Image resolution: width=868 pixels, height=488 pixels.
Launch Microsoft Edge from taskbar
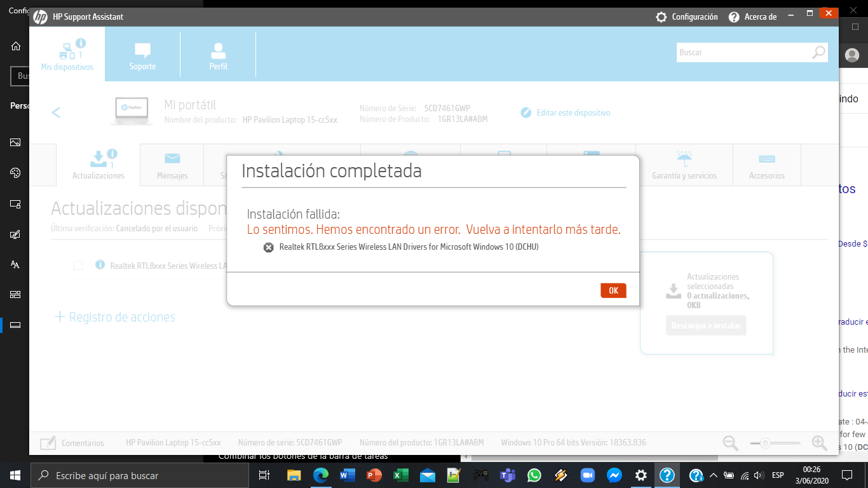tap(320, 475)
